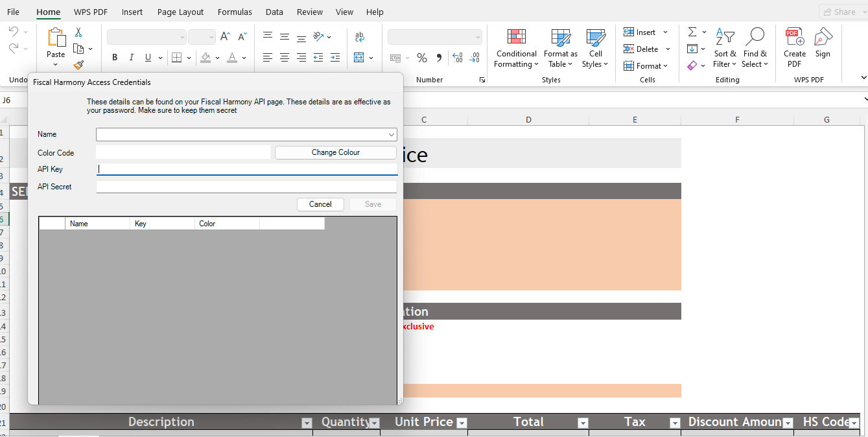The image size is (868, 437).
Task: Apply Underline formatting
Action: (148, 58)
